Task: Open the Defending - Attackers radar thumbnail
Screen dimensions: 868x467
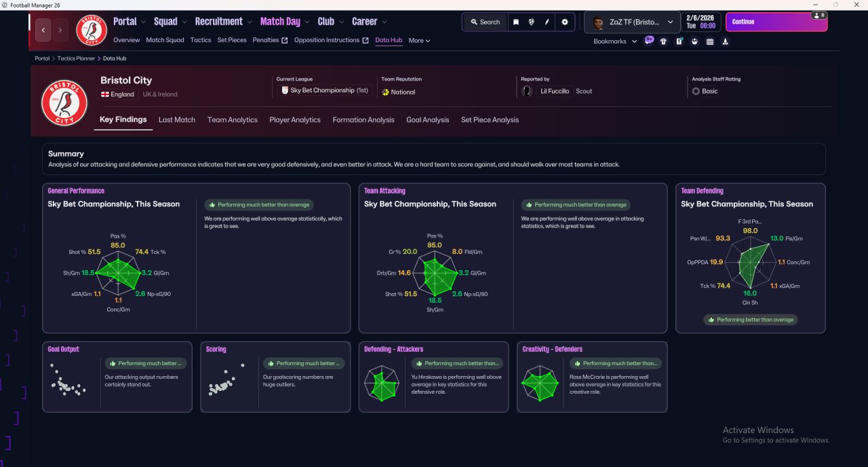Action: coord(380,384)
